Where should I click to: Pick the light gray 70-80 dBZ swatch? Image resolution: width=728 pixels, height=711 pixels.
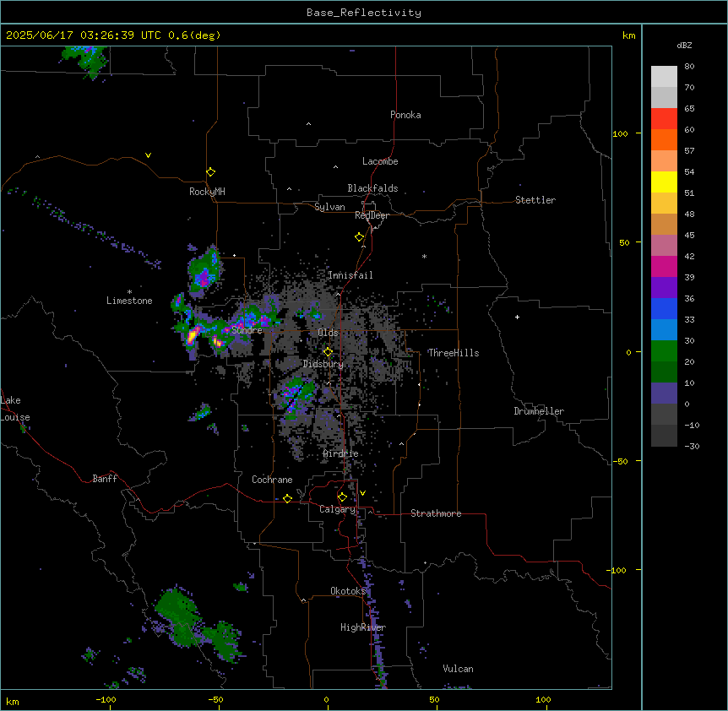(x=664, y=77)
